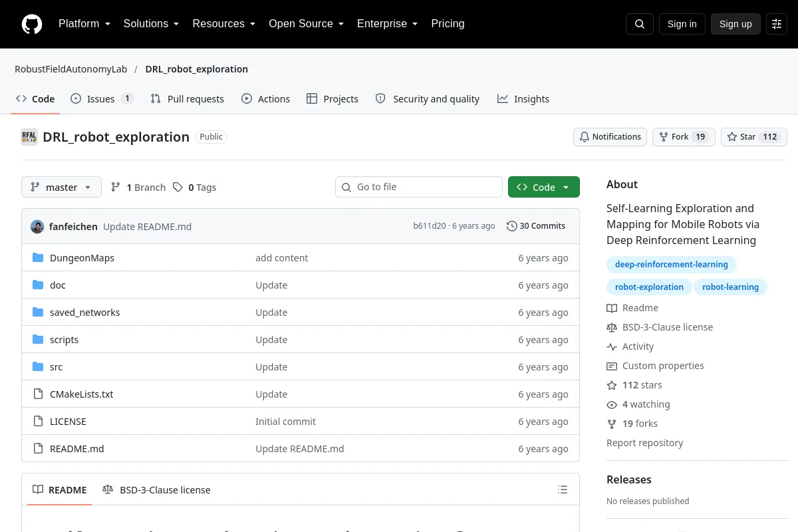The width and height of the screenshot is (798, 532).
Task: Open the README outline list icon
Action: coord(563,490)
